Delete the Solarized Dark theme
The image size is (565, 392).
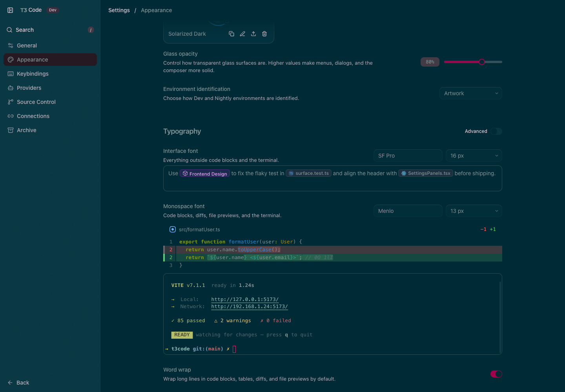264,34
